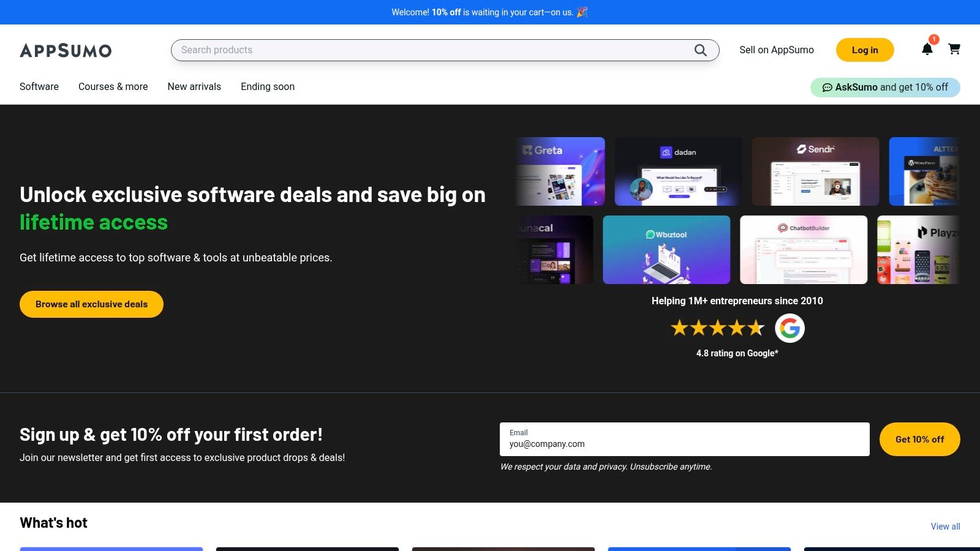The height and width of the screenshot is (551, 980).
Task: Click 'We respect your data' privacy note
Action: pos(606,467)
